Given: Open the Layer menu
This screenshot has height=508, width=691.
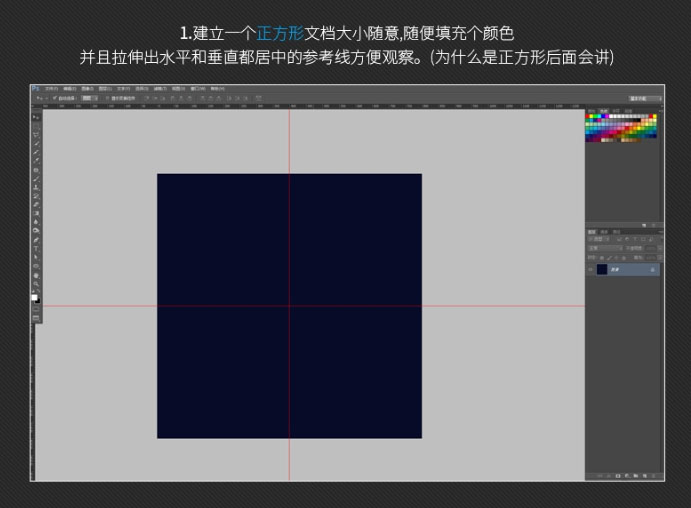Looking at the screenshot, I should click(105, 89).
